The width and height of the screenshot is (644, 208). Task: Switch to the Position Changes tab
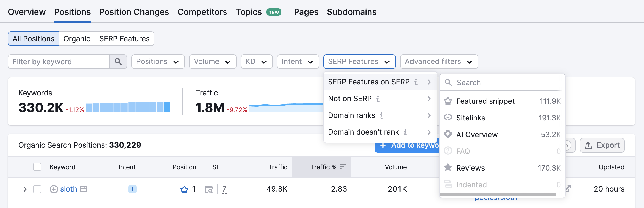[134, 12]
